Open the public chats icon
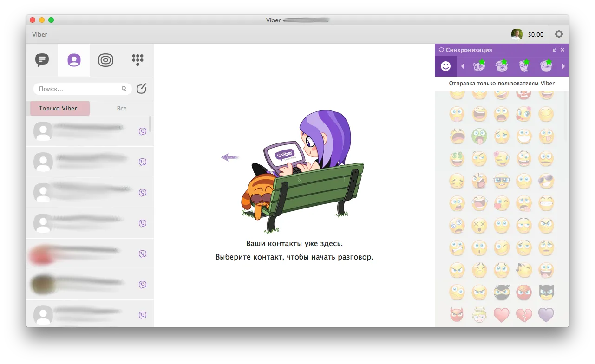 coord(105,60)
